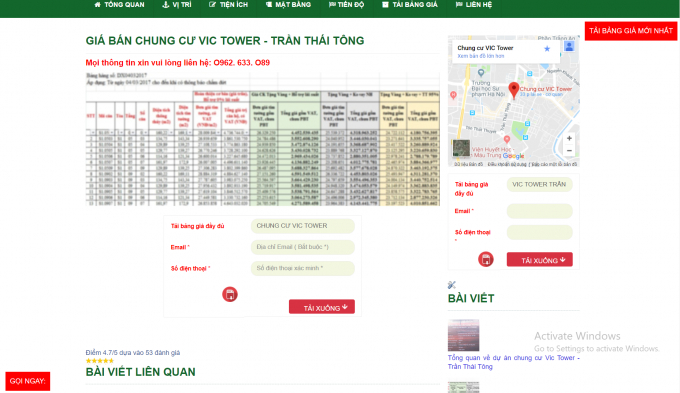
Task: Click the Điểm 4.7/5 rating text
Action: coord(133,353)
